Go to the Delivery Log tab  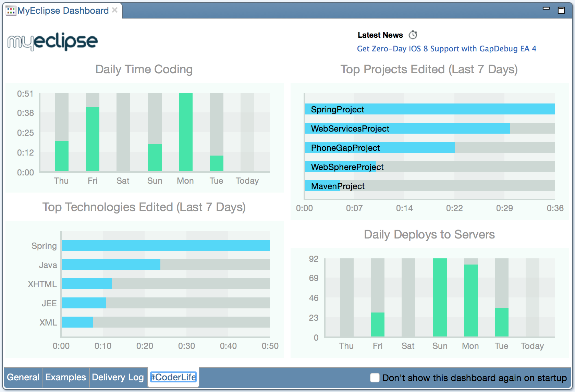pos(118,377)
